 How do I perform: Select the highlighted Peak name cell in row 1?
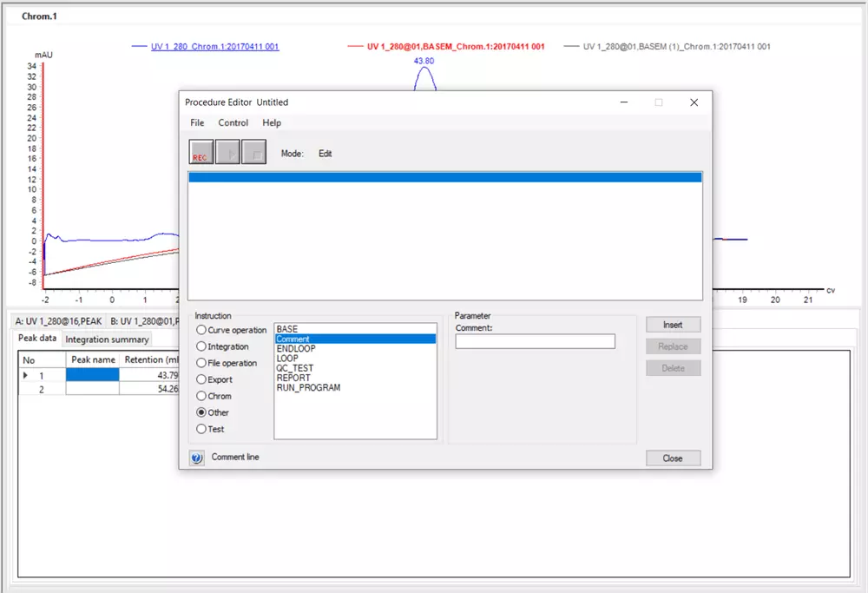click(93, 375)
